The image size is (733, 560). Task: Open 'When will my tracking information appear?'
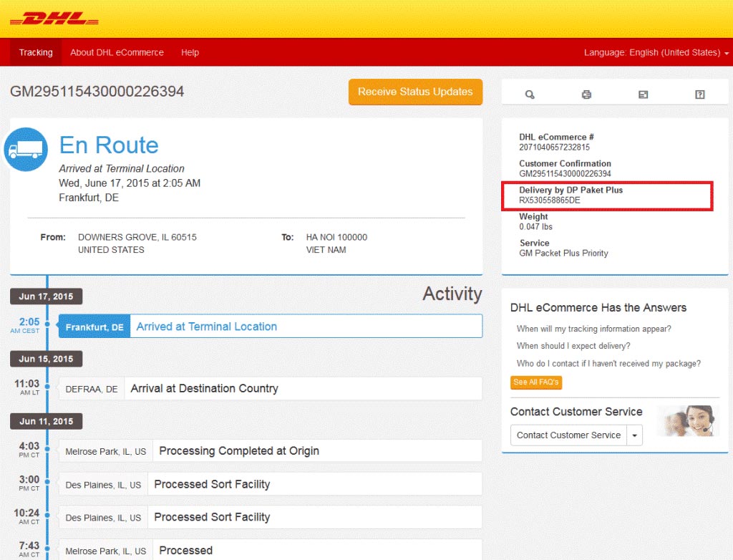coord(593,329)
